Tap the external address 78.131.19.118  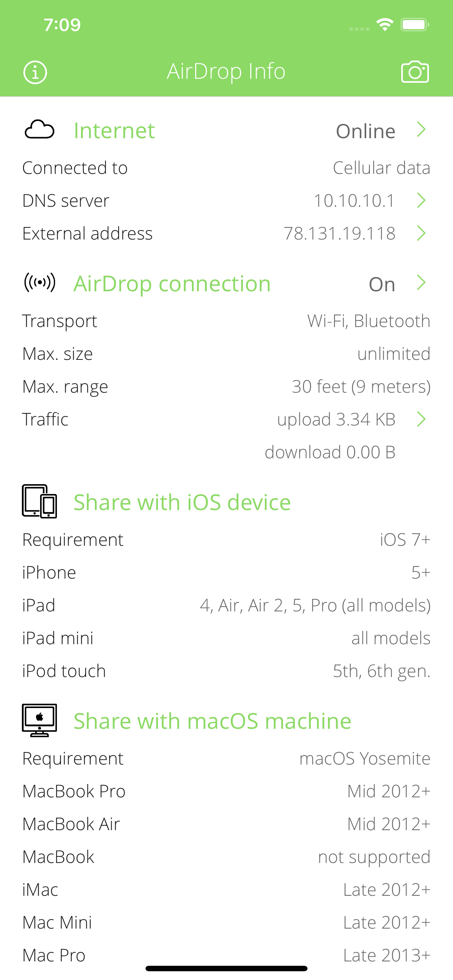339,234
